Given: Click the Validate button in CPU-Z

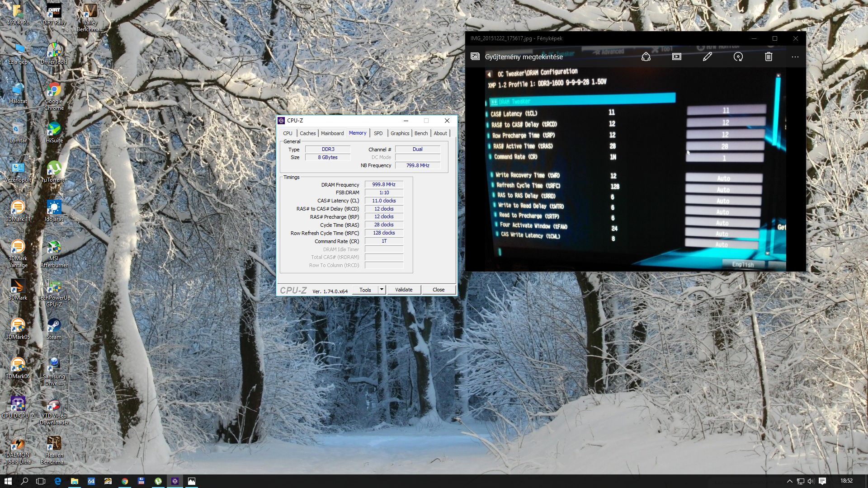Looking at the screenshot, I should [x=404, y=290].
